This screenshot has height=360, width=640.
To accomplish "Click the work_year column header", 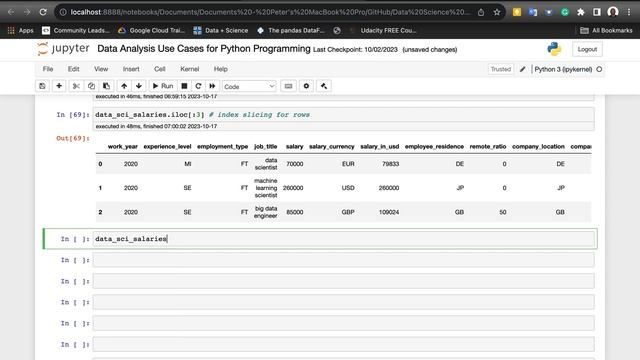I will click(x=122, y=146).
